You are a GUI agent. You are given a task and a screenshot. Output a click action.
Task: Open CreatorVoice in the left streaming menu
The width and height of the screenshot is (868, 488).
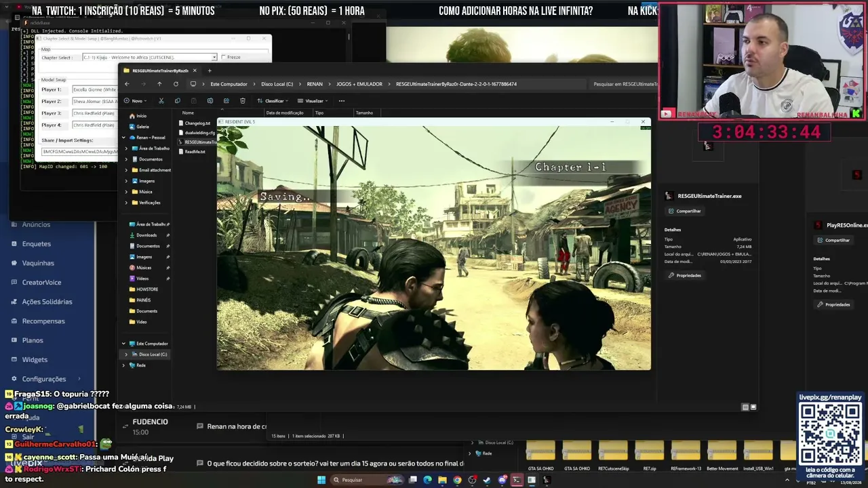tap(41, 282)
